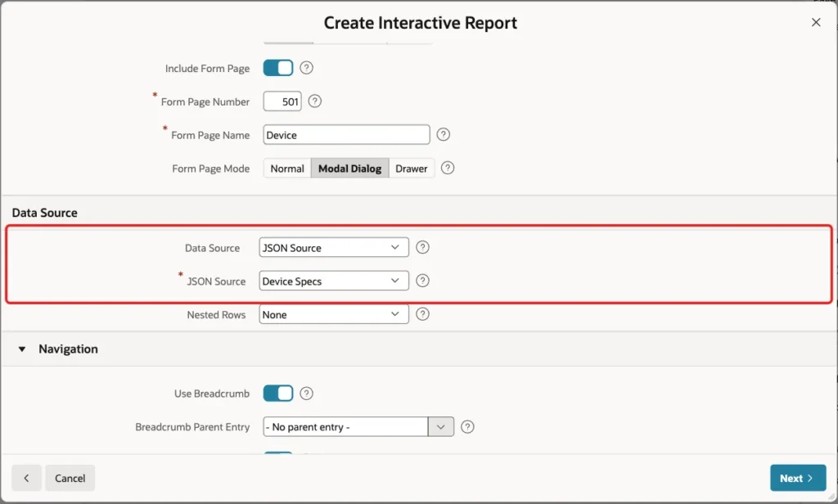Click the Form Page Name field
838x504 pixels.
click(x=346, y=135)
